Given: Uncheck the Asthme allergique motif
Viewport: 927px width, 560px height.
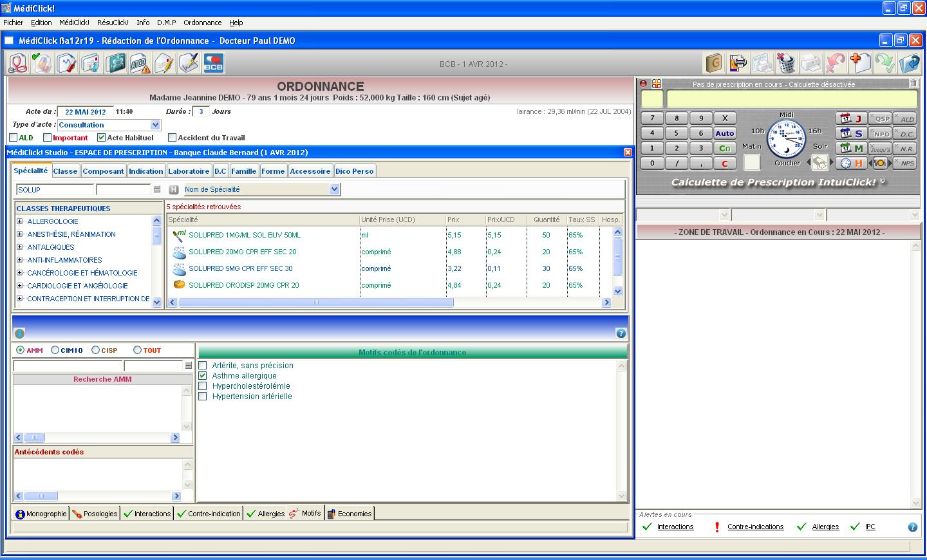Looking at the screenshot, I should point(203,376).
